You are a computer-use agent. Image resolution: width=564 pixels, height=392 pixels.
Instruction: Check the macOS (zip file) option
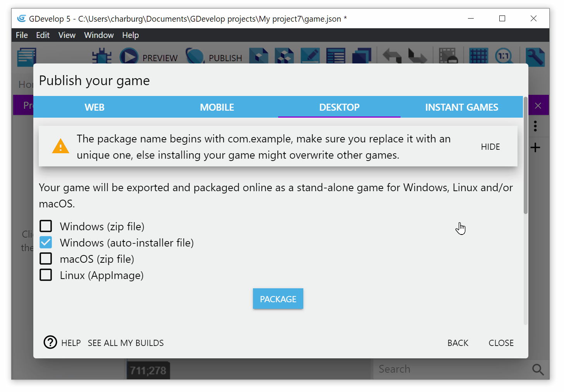pyautogui.click(x=46, y=258)
